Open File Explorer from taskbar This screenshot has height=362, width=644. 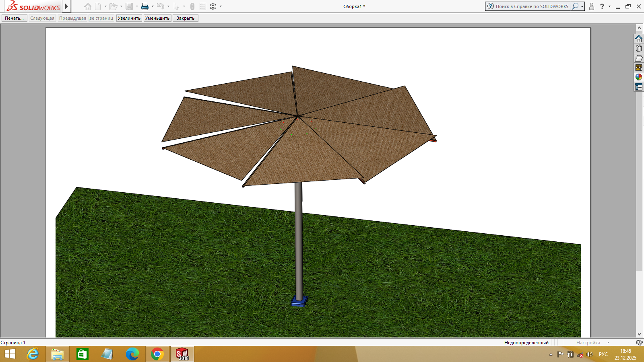[x=58, y=354]
